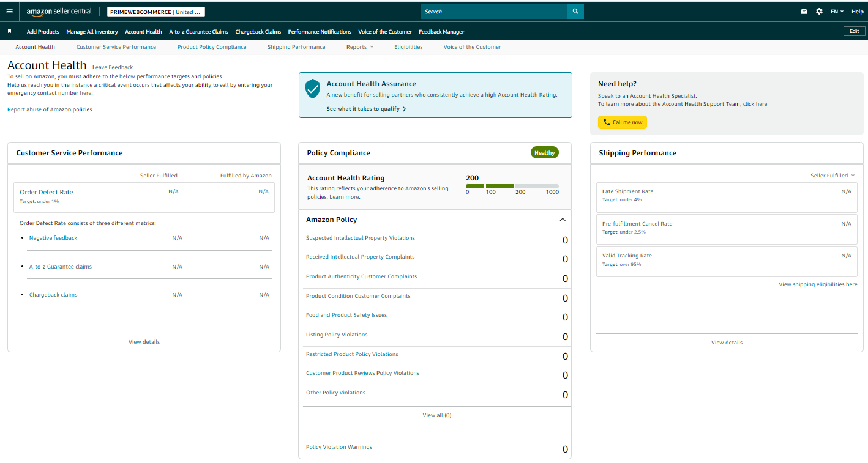This screenshot has width=868, height=463.
Task: Click the Report abuse link
Action: 24,109
